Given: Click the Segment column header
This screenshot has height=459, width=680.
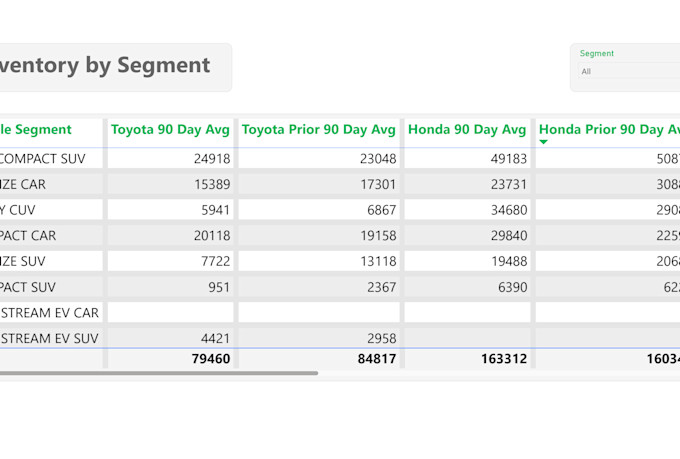Looking at the screenshot, I should click(36, 130).
